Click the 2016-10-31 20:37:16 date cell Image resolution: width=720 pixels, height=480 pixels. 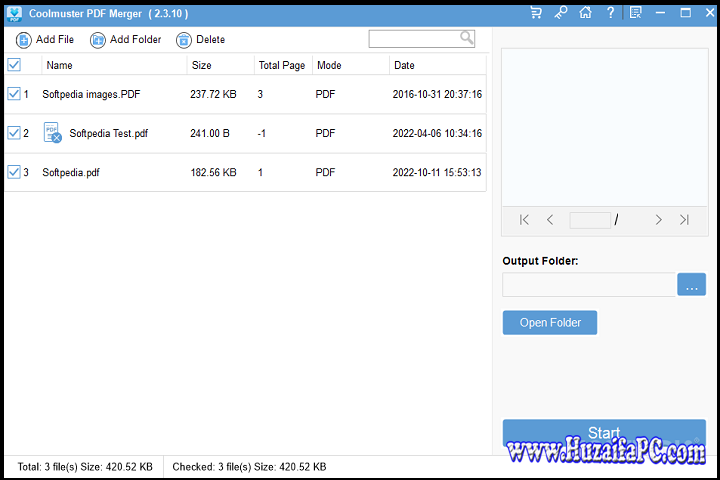point(437,94)
